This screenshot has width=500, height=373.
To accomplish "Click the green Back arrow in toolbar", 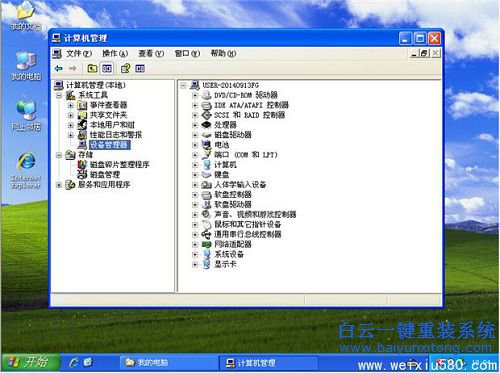I will pos(59,68).
